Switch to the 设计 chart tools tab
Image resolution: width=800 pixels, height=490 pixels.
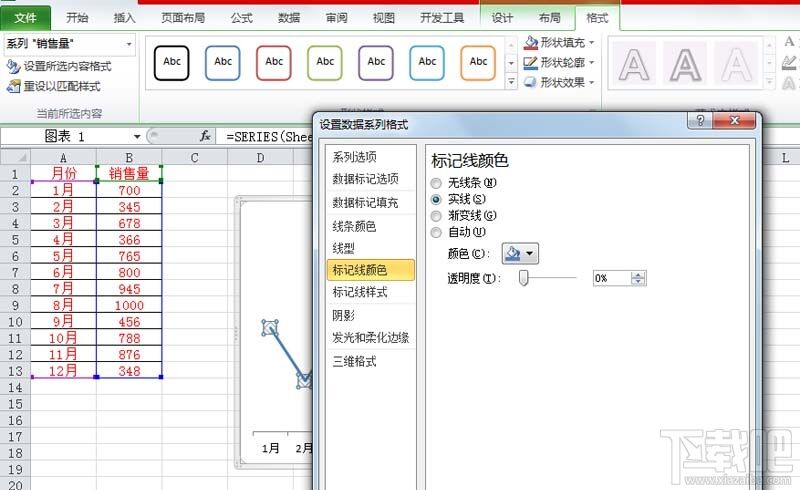[x=502, y=18]
